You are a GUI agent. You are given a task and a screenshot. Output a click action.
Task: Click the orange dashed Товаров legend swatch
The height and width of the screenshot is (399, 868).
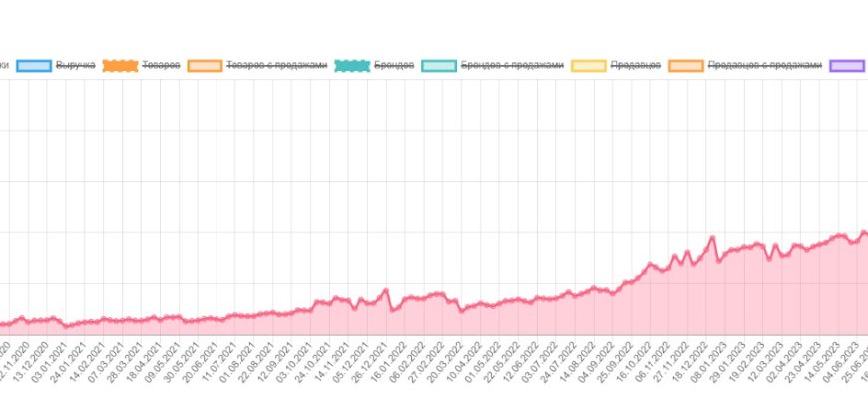(x=120, y=65)
